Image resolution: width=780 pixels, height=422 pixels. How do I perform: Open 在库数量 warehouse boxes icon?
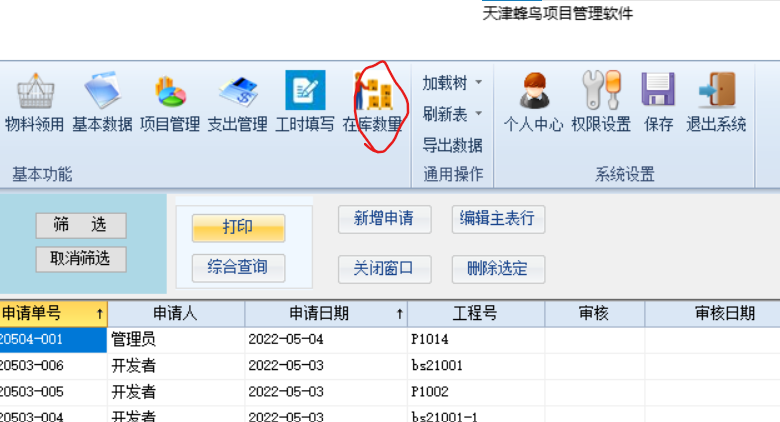[x=373, y=90]
